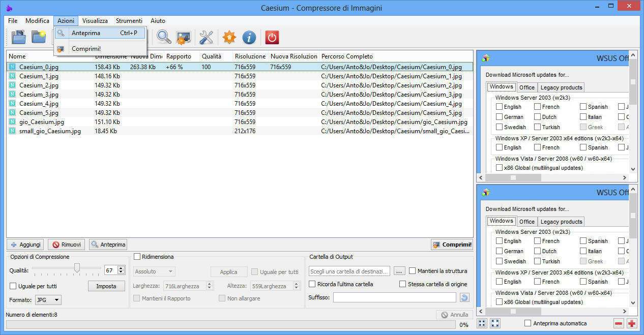Screen dimensions: 644x335
Task: Click the reset suffix icon beside Suffisso
Action: (x=464, y=297)
